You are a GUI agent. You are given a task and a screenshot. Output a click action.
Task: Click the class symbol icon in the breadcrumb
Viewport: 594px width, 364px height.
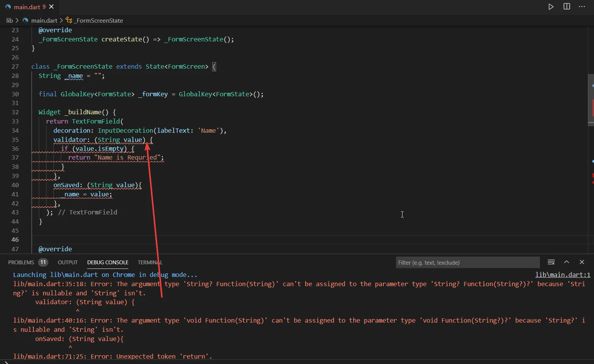click(69, 20)
